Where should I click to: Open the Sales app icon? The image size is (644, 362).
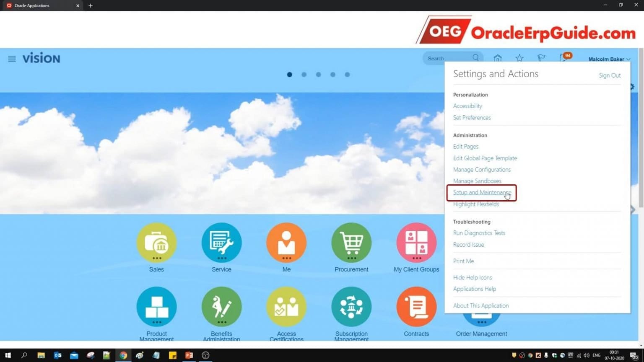[x=156, y=243]
